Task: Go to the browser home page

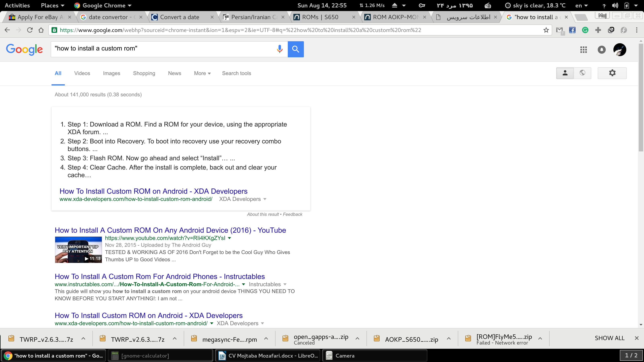Action: pos(41,30)
